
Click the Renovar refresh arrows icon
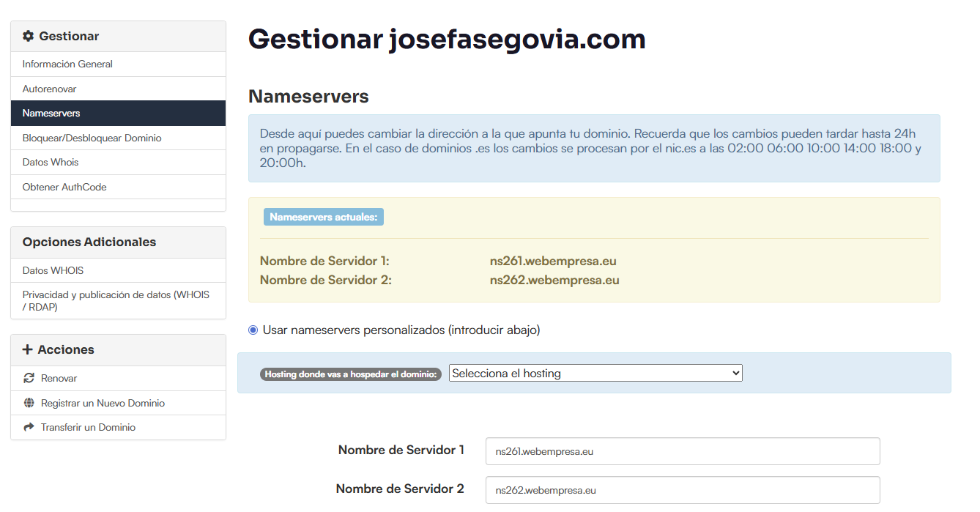29,378
